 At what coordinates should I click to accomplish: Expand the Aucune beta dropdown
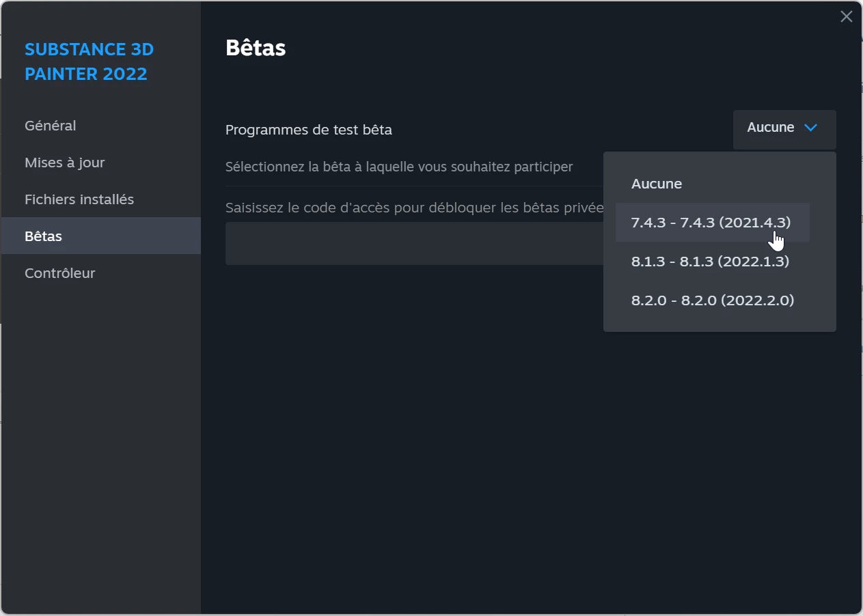784,129
